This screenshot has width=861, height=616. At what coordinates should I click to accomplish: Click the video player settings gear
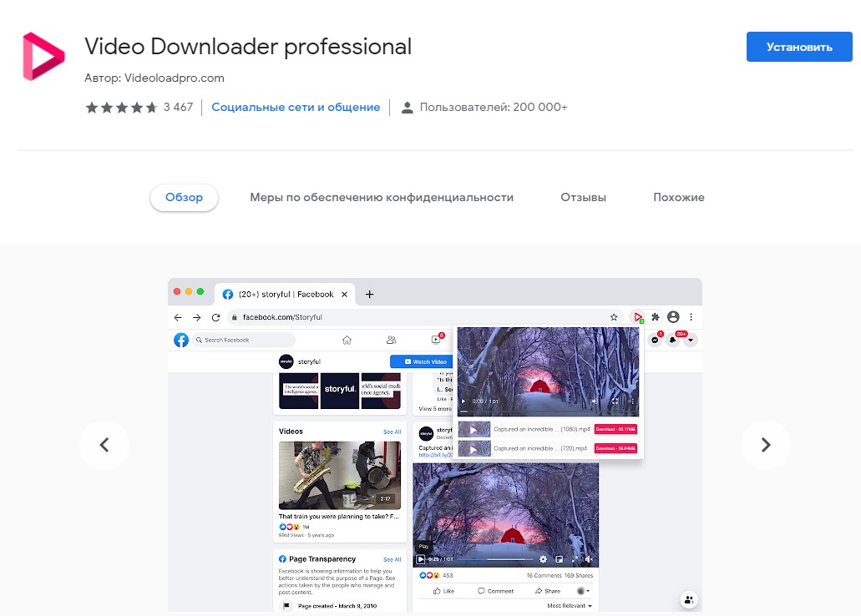(x=543, y=559)
